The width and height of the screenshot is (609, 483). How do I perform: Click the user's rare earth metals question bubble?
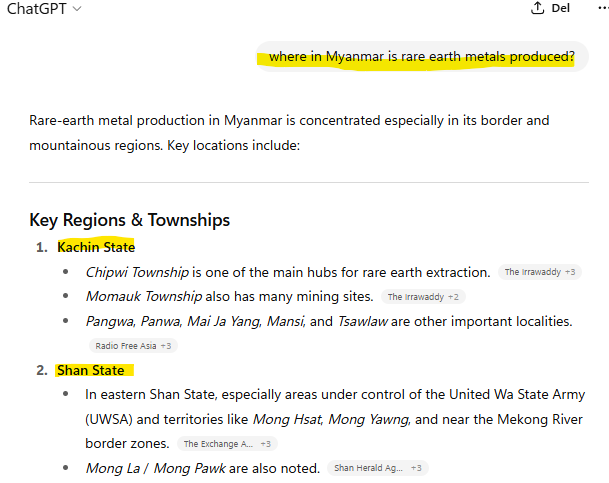click(x=421, y=57)
